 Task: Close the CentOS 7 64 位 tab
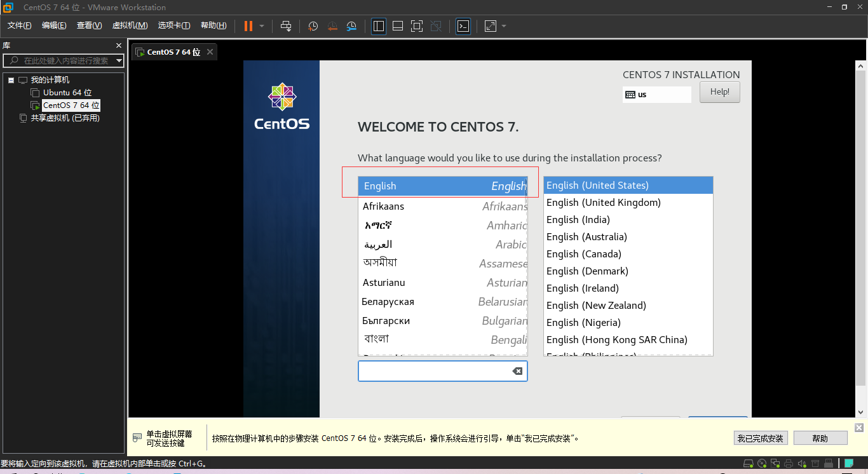tap(210, 51)
